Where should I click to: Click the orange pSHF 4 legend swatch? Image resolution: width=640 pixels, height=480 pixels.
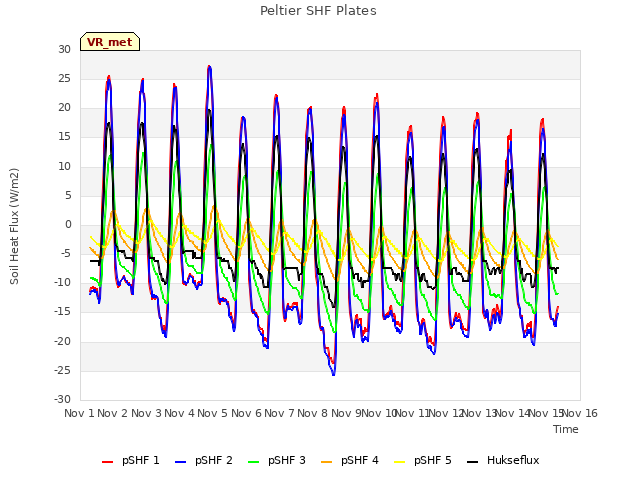pos(327,462)
